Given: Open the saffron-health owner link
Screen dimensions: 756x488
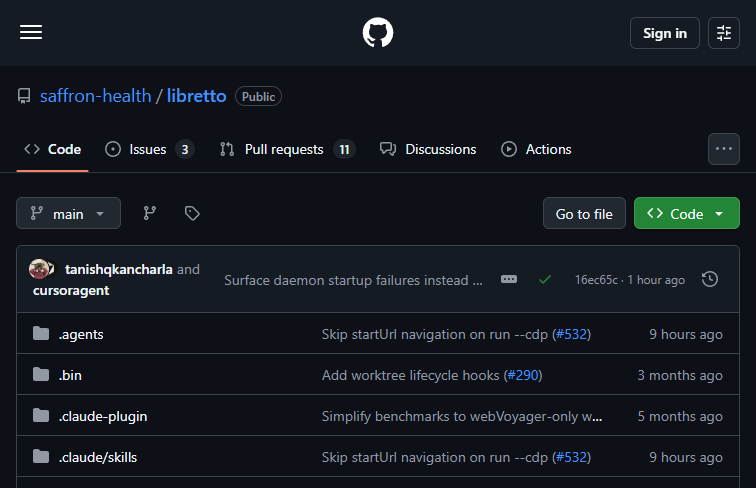Looking at the screenshot, I should pyautogui.click(x=95, y=96).
